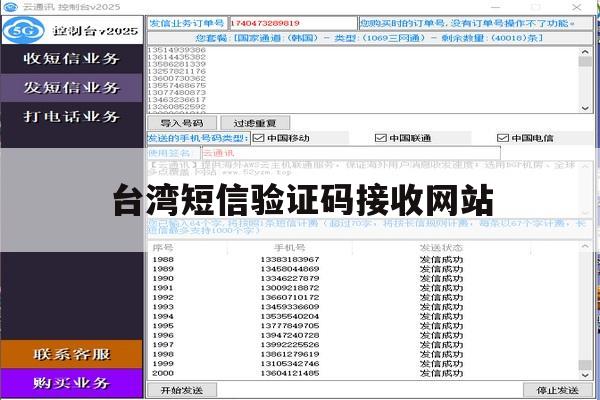Open 打电话业务 section
Image resolution: width=600 pixels, height=400 pixels.
click(72, 116)
